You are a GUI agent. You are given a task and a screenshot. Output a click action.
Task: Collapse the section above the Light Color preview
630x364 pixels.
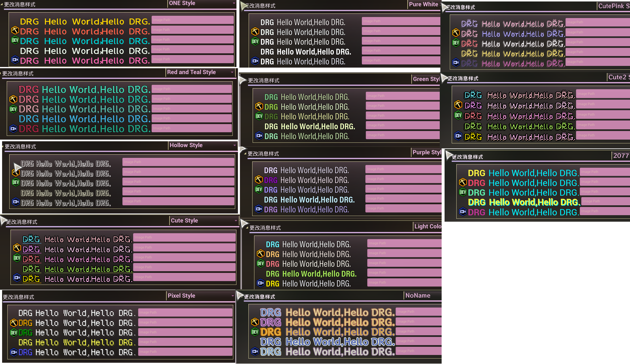247,228
